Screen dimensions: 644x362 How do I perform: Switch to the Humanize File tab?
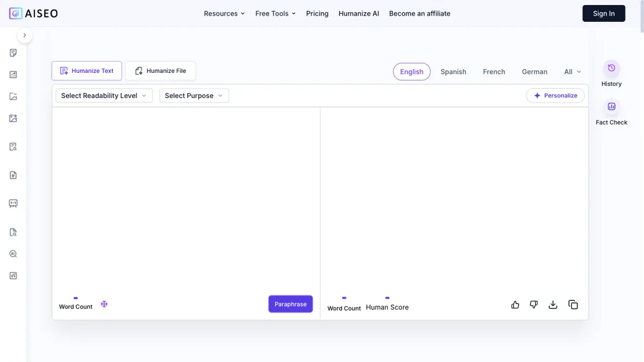(x=160, y=71)
